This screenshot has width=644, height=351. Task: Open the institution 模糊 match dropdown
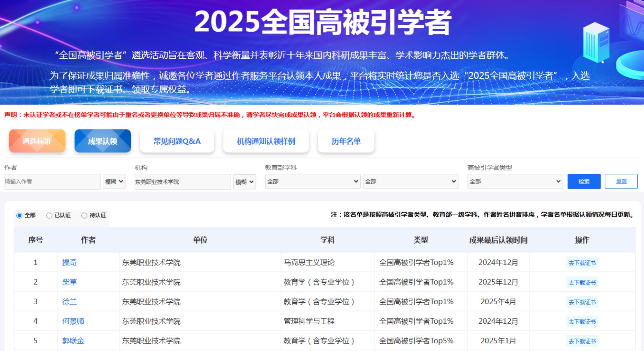(x=244, y=182)
